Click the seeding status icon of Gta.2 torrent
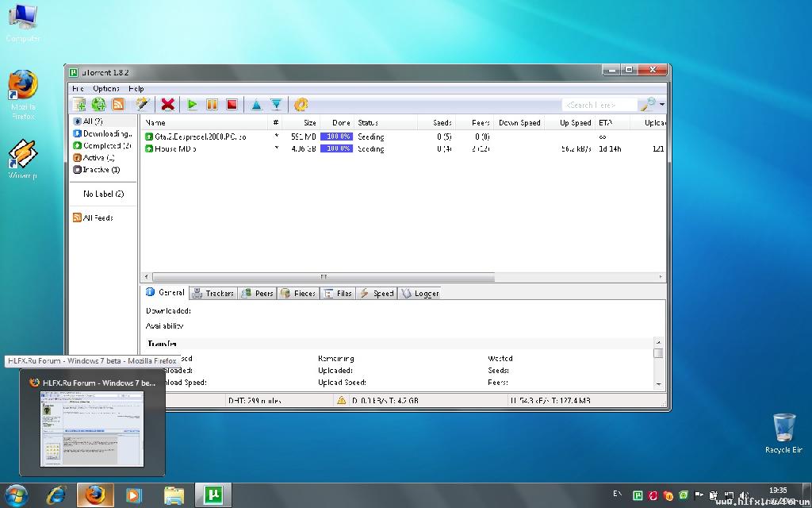 click(x=149, y=137)
